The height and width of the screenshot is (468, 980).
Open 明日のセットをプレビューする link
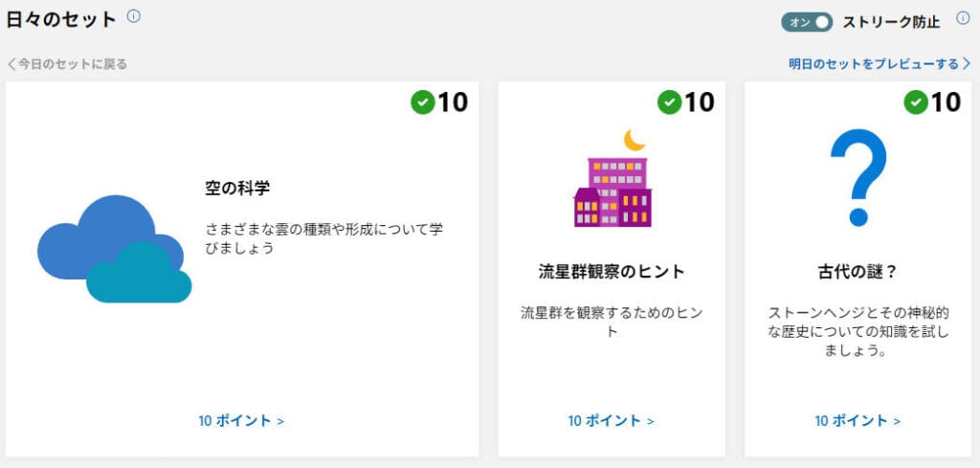(879, 64)
